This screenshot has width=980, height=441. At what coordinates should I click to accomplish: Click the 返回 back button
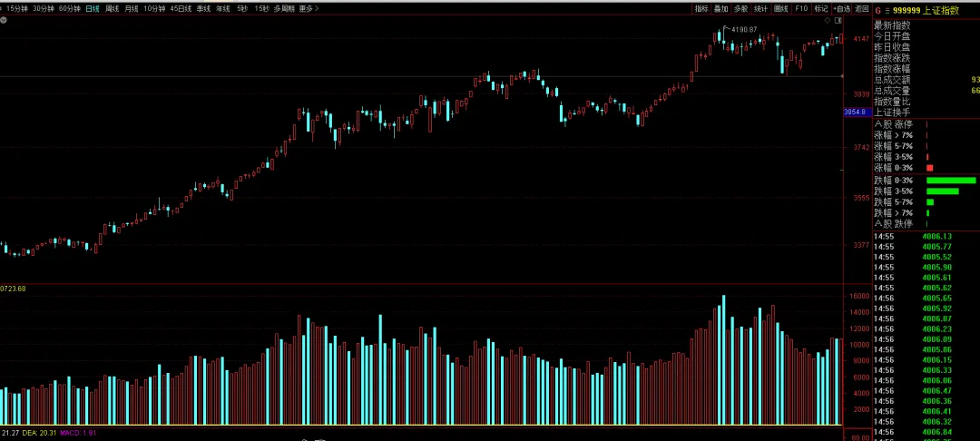862,9
